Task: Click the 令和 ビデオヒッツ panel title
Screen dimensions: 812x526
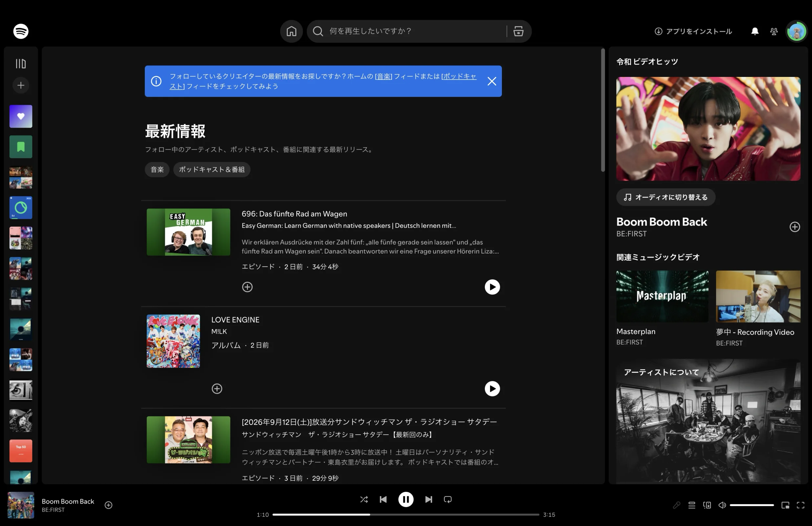Action: tap(647, 61)
